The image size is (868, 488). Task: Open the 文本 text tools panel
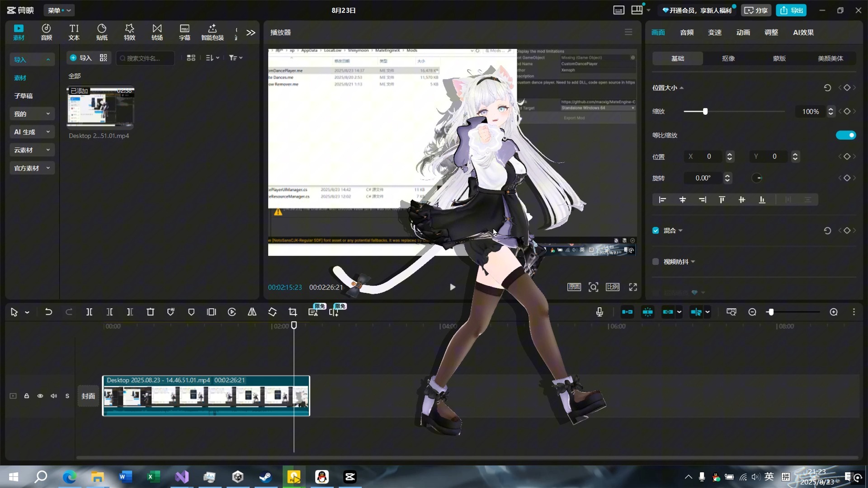(x=74, y=32)
